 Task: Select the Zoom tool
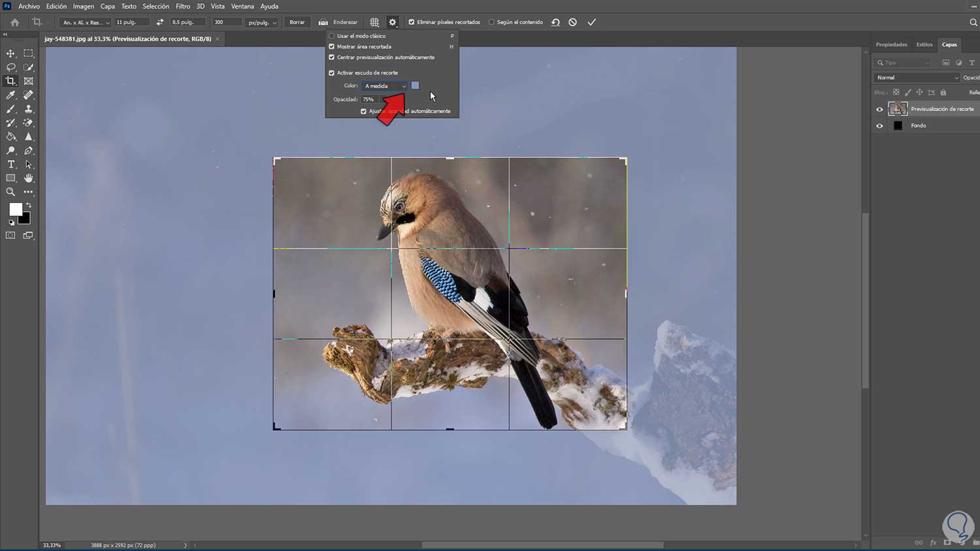pos(10,192)
